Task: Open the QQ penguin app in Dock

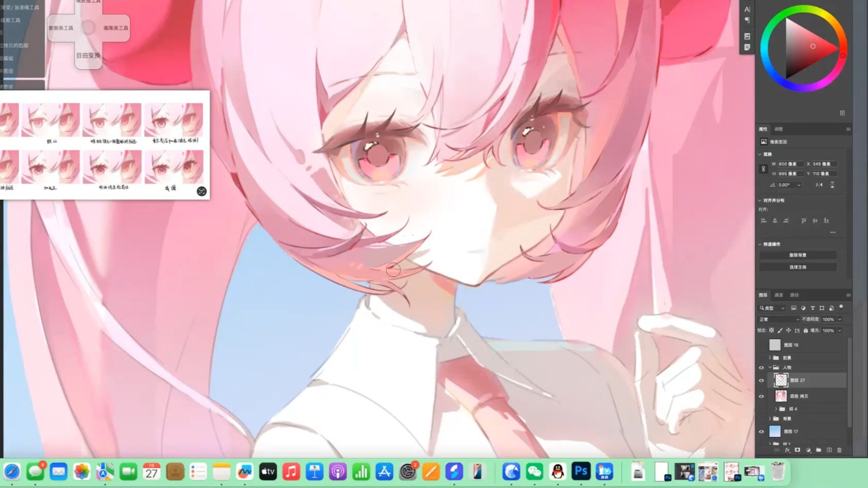Action: [558, 471]
